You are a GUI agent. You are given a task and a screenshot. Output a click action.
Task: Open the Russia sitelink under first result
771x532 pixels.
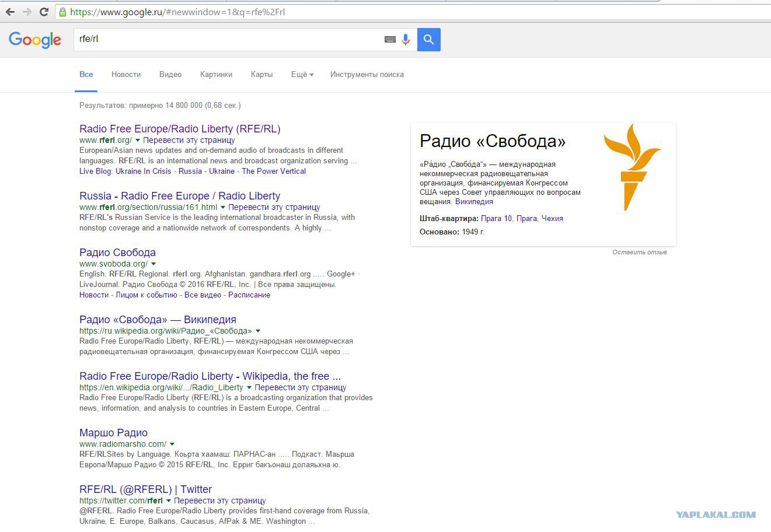190,171
